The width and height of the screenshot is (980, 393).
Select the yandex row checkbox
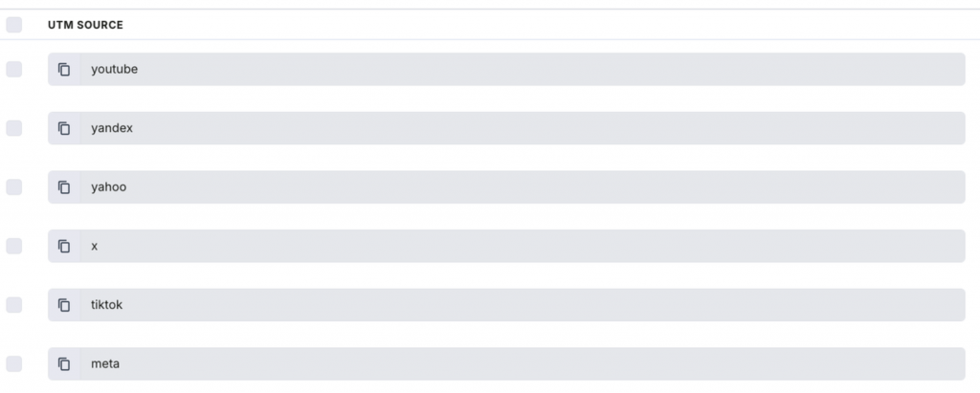13,128
